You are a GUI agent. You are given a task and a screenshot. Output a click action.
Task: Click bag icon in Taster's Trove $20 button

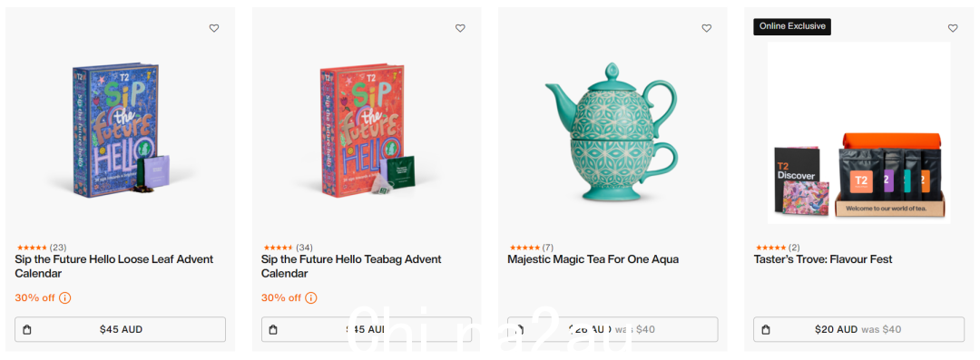click(766, 329)
